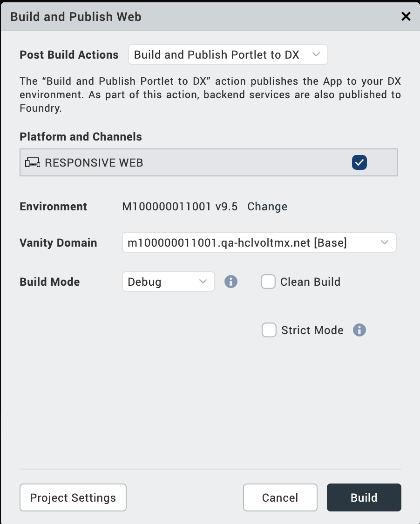
Task: Enable the Clean Build checkbox
Action: click(x=268, y=282)
